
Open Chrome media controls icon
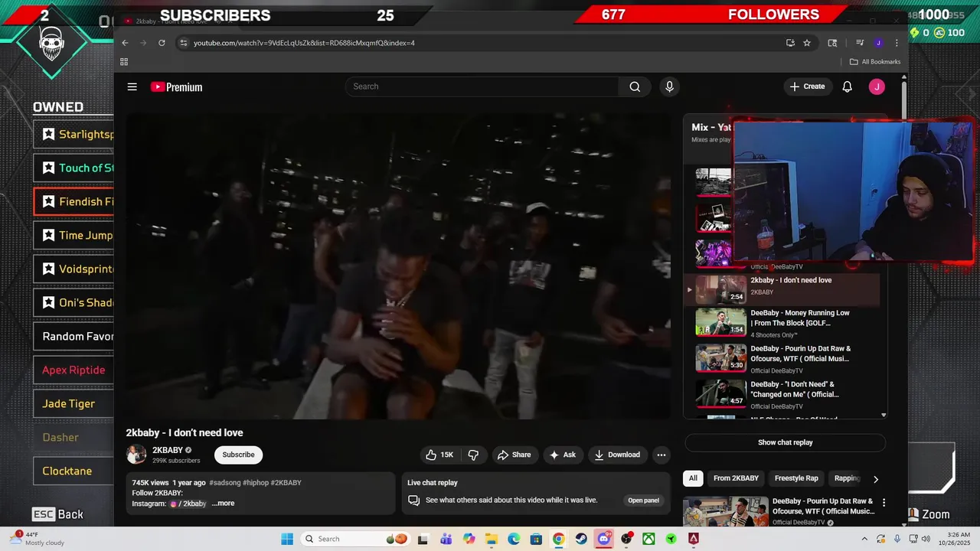click(860, 43)
